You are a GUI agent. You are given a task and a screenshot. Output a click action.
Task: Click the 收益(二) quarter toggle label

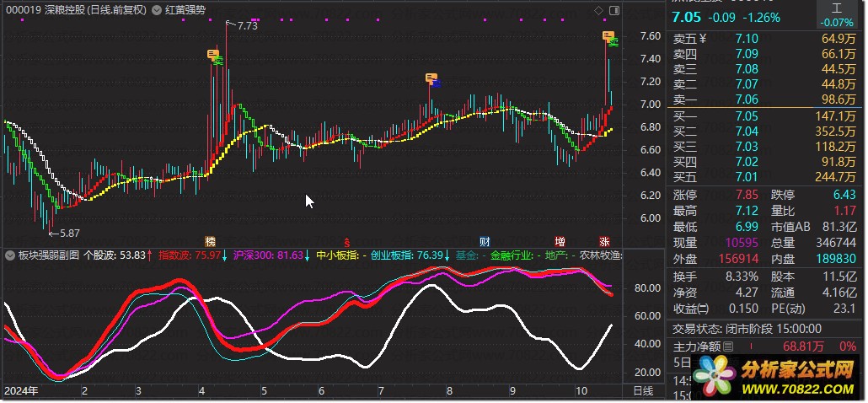[x=691, y=308]
